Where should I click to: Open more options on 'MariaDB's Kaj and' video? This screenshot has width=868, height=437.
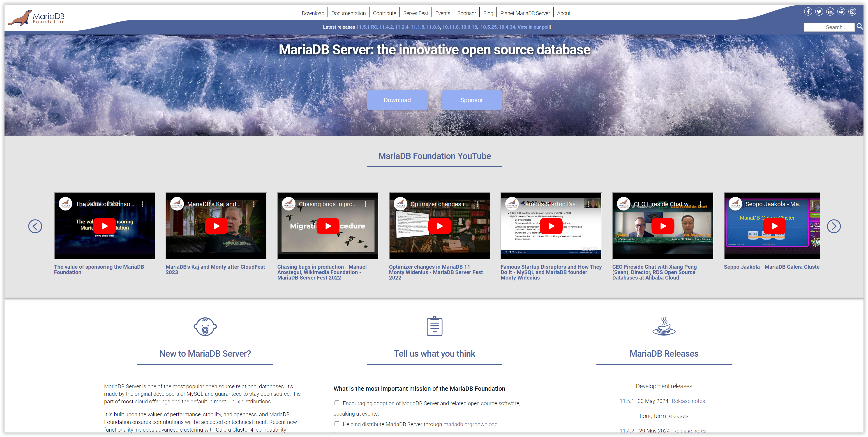tap(254, 204)
